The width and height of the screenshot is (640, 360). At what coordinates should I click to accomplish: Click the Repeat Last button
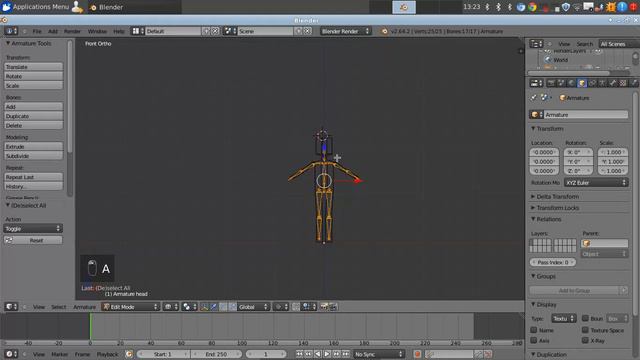tap(33, 177)
